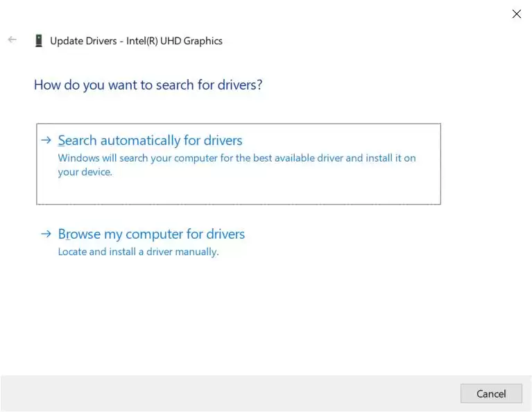Select Search automatically for drivers
532x412 pixels.
point(150,140)
